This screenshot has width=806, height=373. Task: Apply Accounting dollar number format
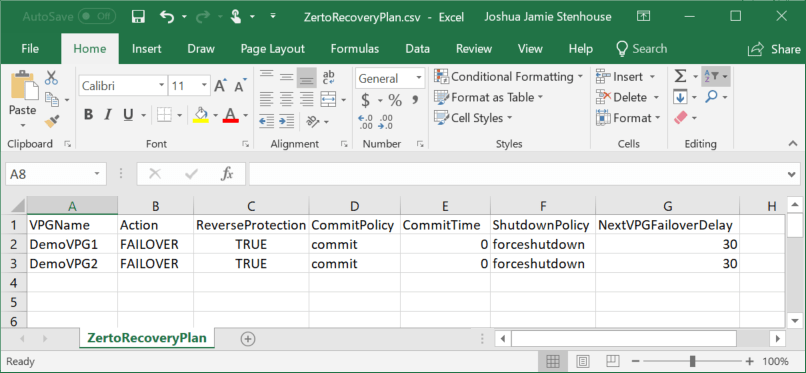[365, 100]
